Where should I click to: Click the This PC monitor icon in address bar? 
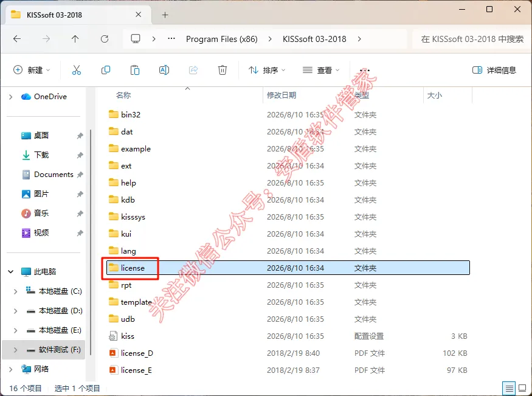click(x=136, y=39)
